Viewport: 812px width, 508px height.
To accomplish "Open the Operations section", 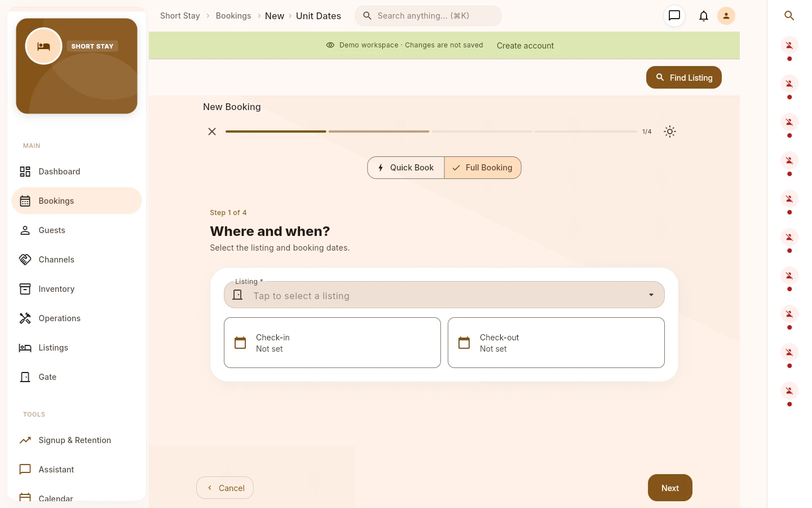I will (x=77, y=318).
